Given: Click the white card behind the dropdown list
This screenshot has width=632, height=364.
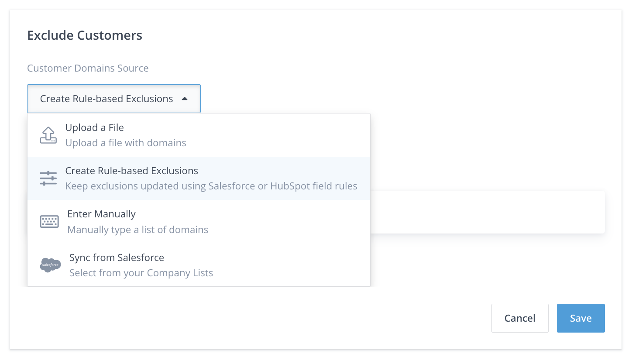Looking at the screenshot, I should (487, 212).
